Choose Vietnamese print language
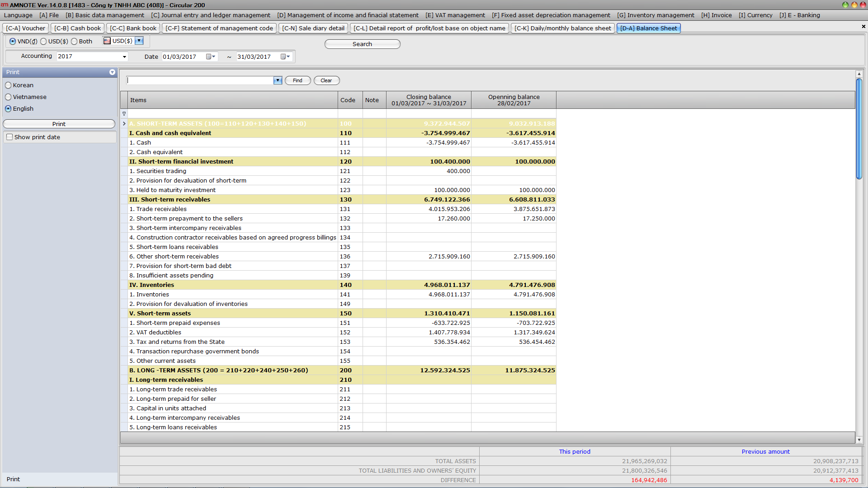Screen dimensions: 868x488 [8, 97]
